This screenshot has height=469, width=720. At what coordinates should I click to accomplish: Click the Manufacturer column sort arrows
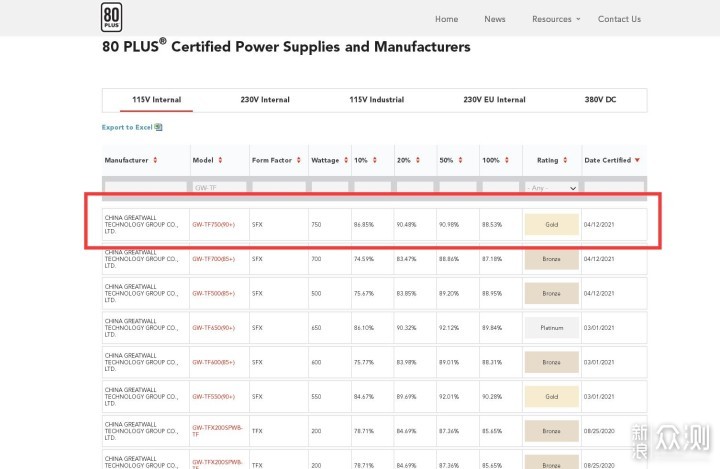[x=155, y=160]
